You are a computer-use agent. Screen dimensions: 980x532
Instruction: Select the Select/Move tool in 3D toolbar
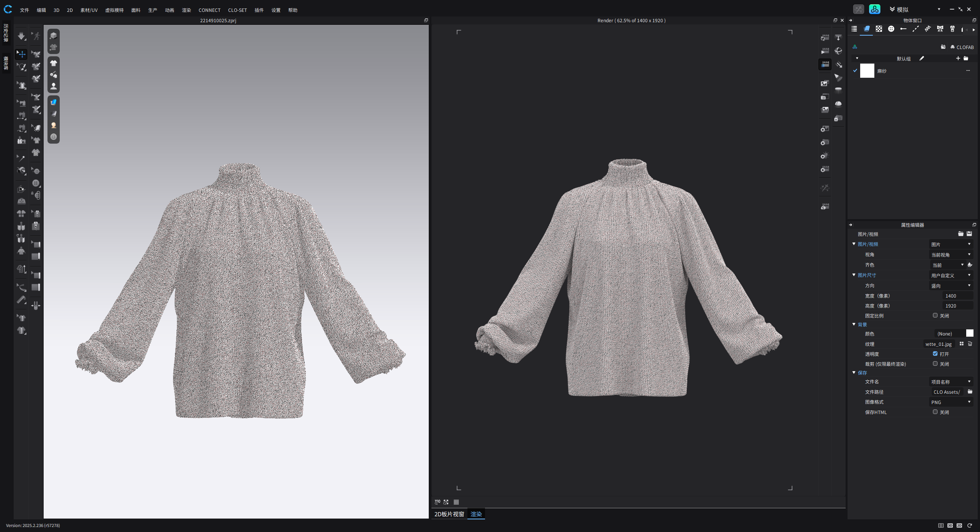tap(21, 54)
